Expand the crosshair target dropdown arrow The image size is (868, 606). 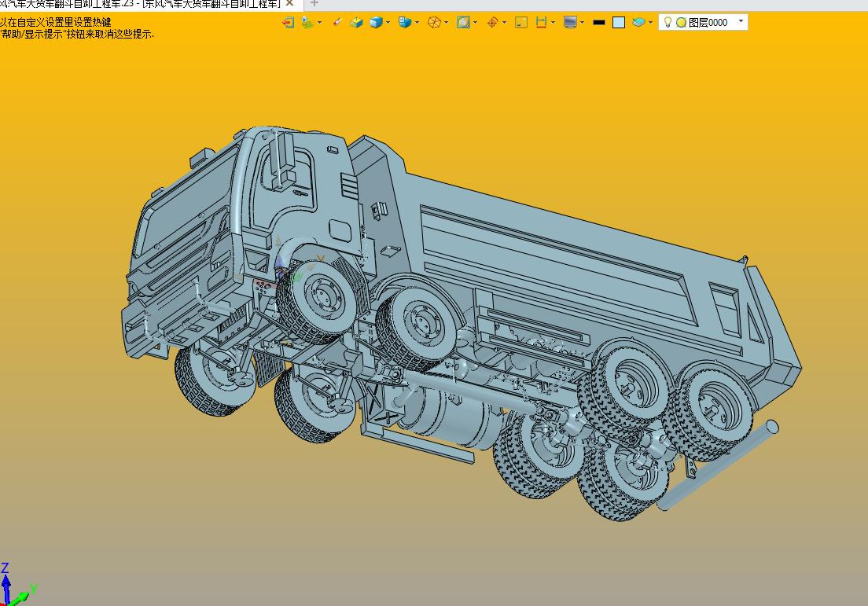pyautogui.click(x=504, y=23)
